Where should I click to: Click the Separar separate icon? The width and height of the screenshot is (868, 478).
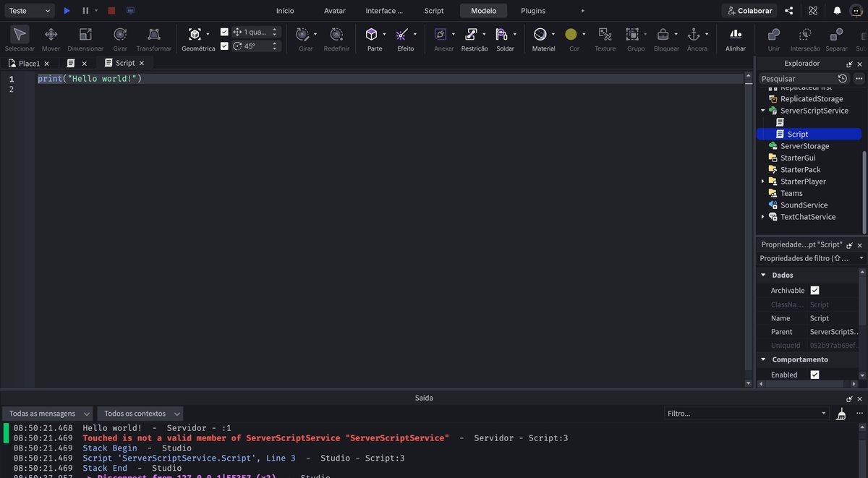(x=836, y=34)
